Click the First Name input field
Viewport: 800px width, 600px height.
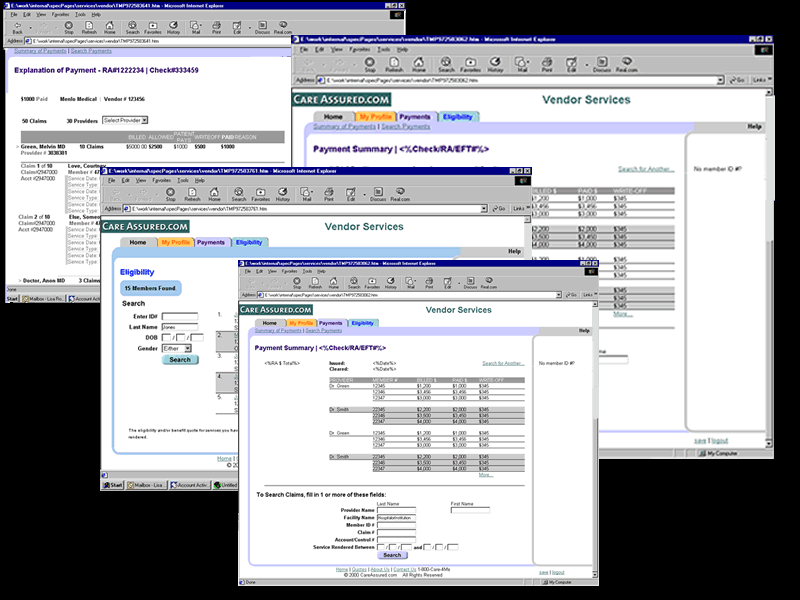click(470, 510)
